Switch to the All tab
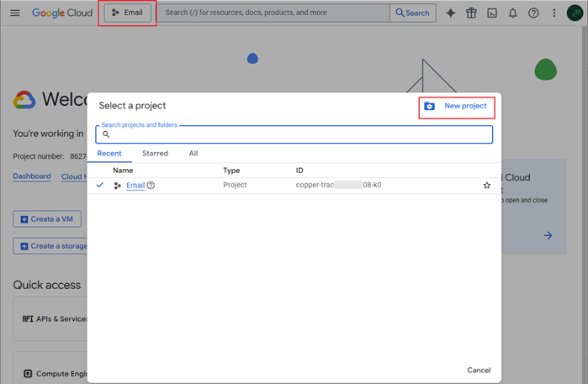 click(x=193, y=154)
